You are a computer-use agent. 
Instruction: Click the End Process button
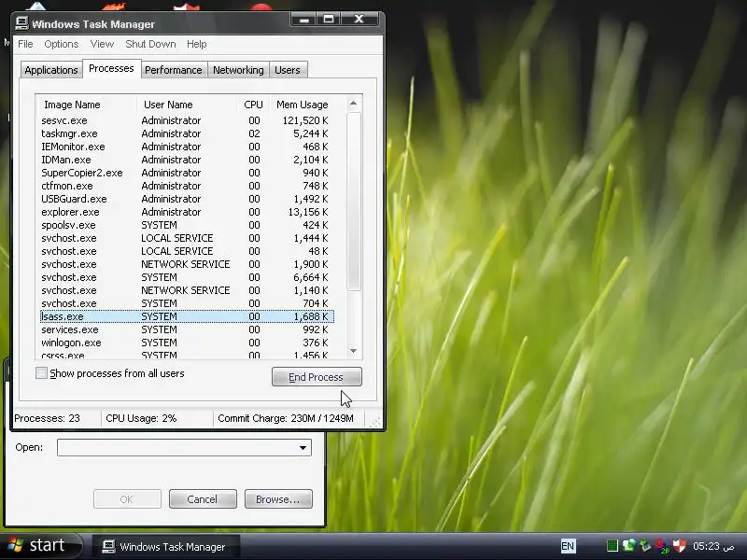317,377
